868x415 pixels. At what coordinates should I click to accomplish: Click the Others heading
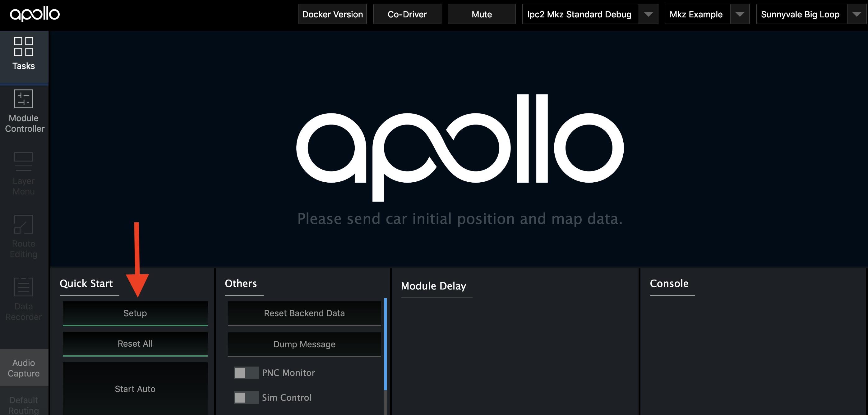coord(241,283)
